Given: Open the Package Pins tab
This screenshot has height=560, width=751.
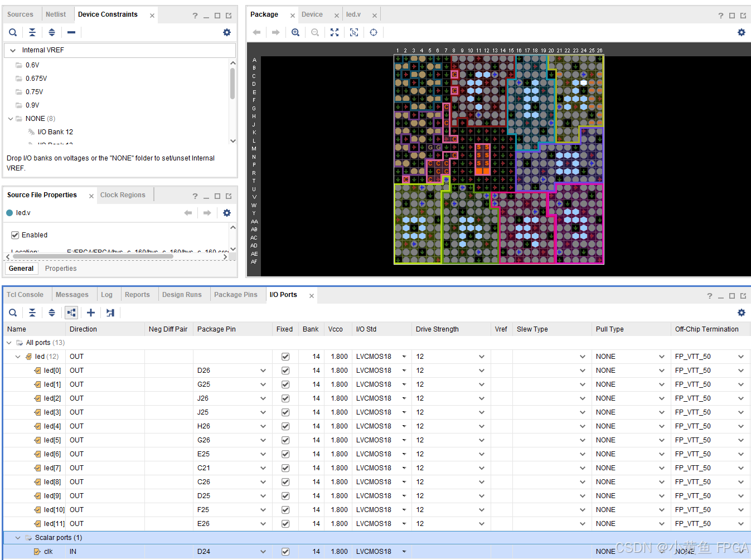Looking at the screenshot, I should (x=236, y=295).
